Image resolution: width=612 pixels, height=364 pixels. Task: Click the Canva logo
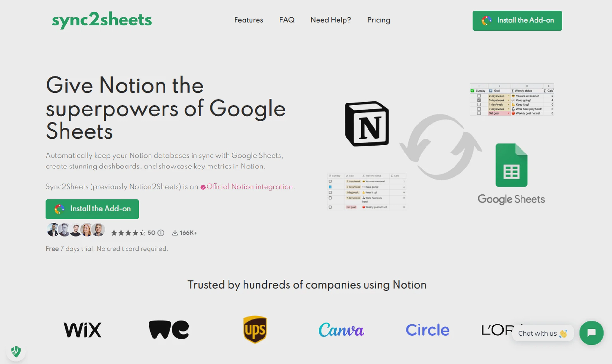(341, 330)
